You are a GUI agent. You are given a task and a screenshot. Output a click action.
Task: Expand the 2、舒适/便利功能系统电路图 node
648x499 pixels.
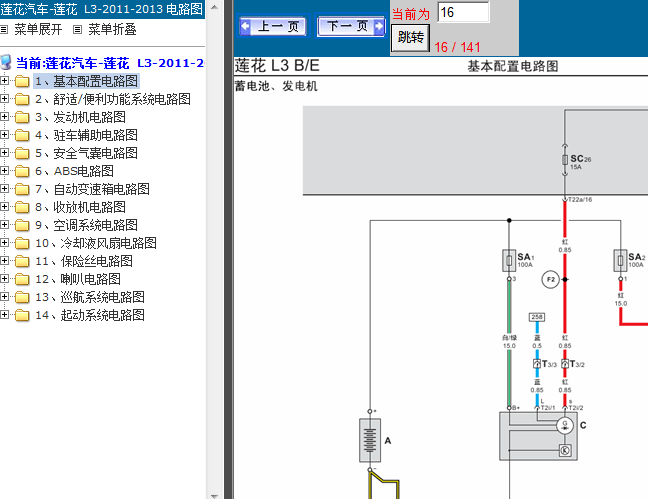point(4,98)
